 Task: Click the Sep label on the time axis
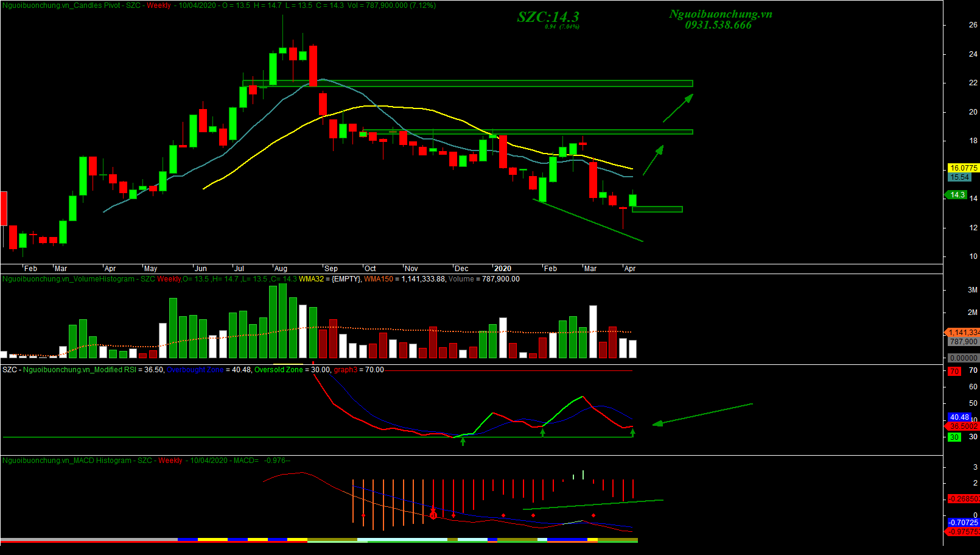click(x=331, y=269)
